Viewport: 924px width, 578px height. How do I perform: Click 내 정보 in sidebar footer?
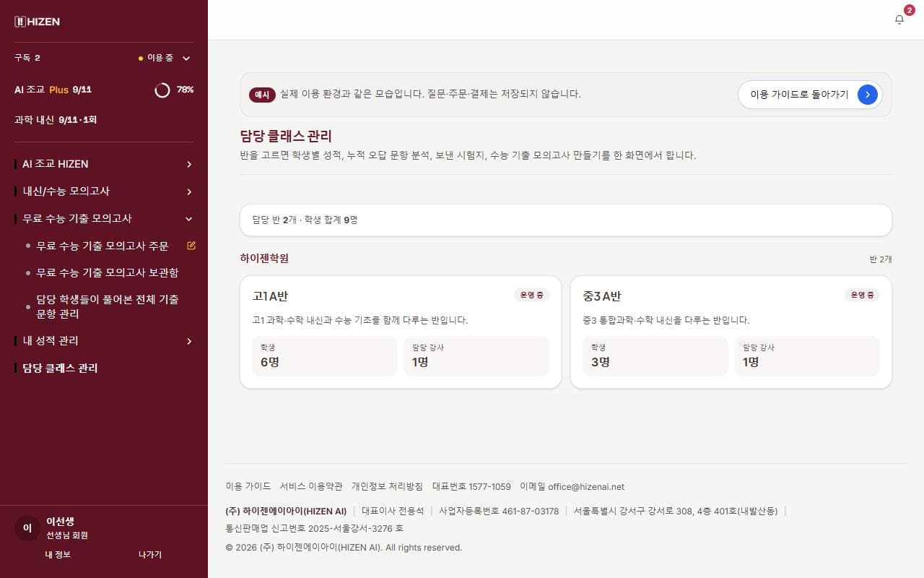[x=58, y=554]
